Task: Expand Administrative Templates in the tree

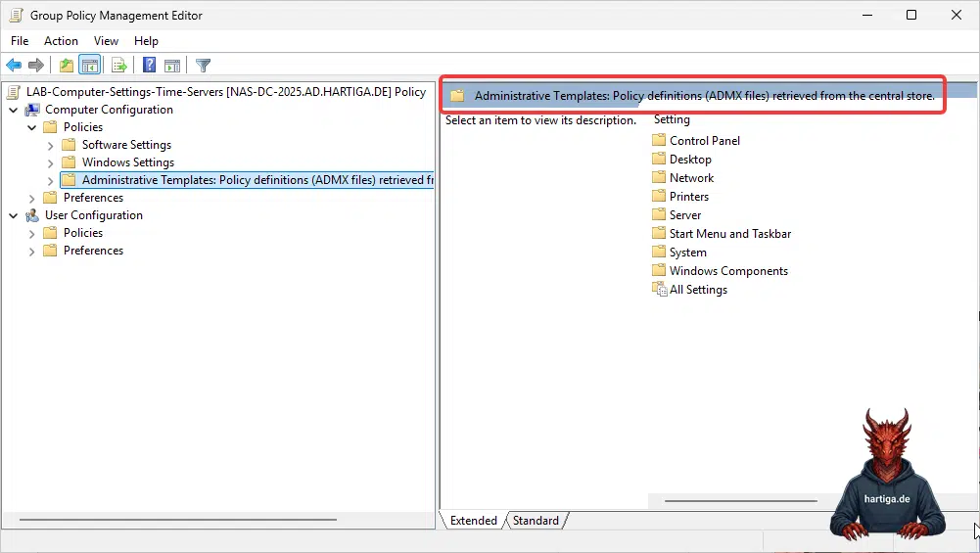Action: click(51, 181)
